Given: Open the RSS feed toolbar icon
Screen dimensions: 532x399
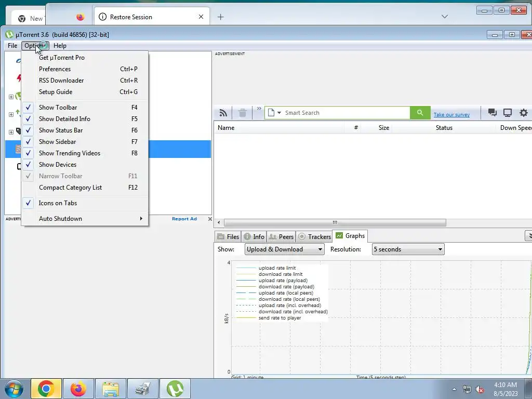Looking at the screenshot, I should 223,113.
